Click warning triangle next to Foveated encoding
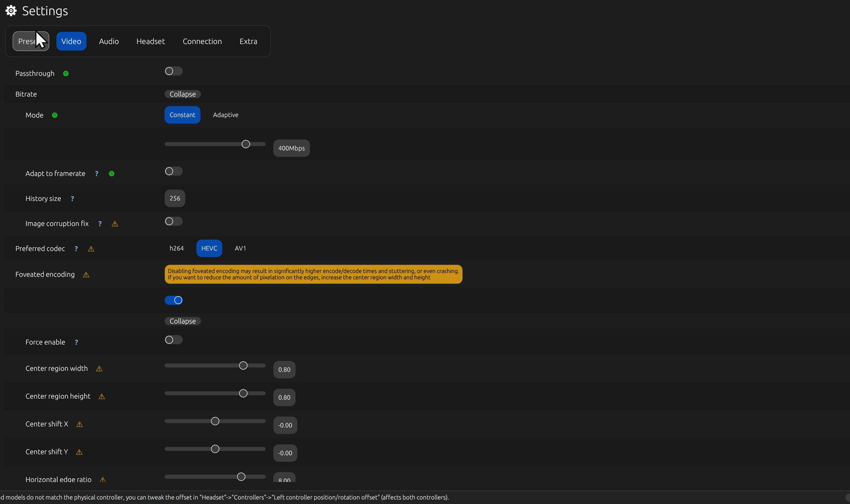Image resolution: width=850 pixels, height=504 pixels. click(86, 275)
